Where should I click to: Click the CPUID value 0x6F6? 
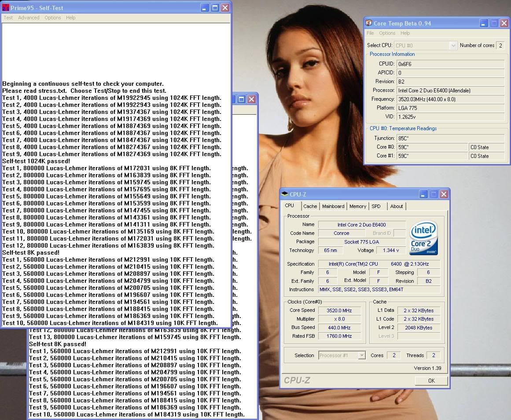pos(450,64)
